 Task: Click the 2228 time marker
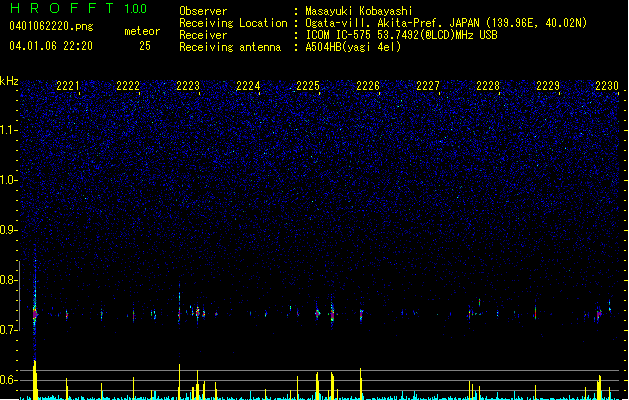(x=488, y=85)
